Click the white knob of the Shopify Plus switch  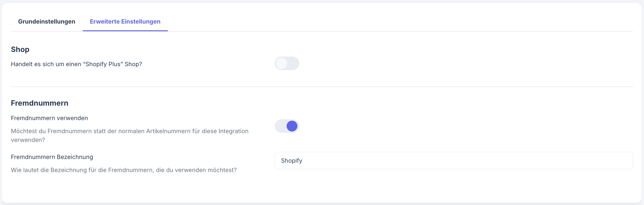[x=282, y=63]
